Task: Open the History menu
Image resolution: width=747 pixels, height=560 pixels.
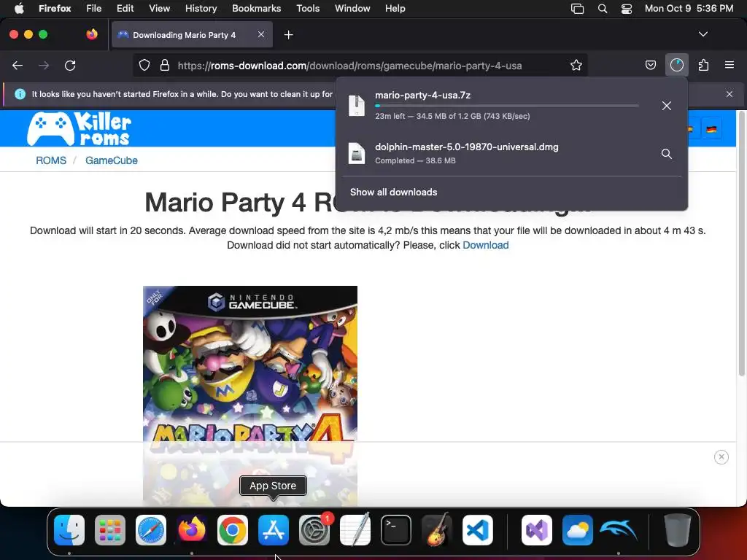Action: 201,9
